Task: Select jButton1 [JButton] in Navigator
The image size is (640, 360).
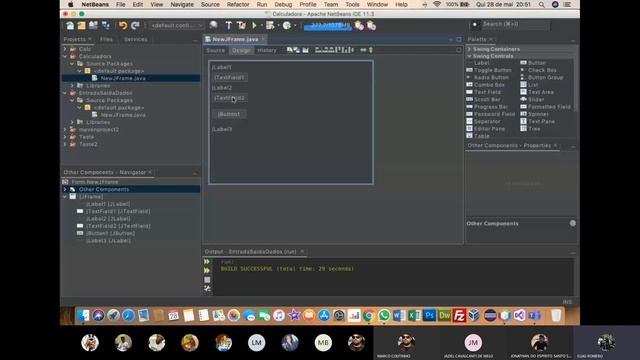Action: pyautogui.click(x=110, y=233)
